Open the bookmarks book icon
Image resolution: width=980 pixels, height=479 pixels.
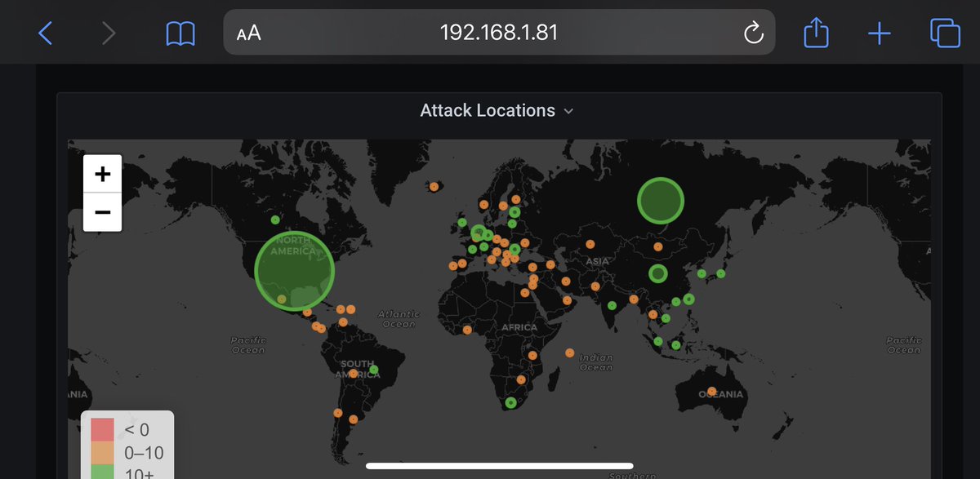180,33
